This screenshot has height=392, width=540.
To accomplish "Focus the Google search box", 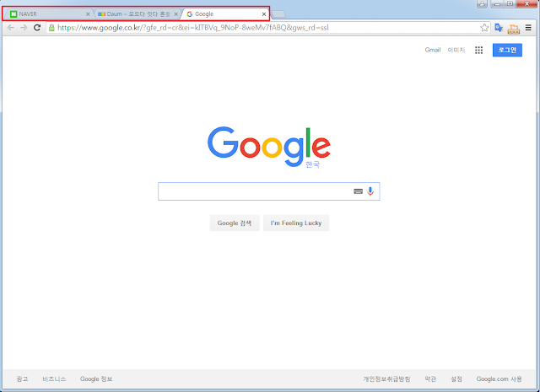I will click(268, 191).
